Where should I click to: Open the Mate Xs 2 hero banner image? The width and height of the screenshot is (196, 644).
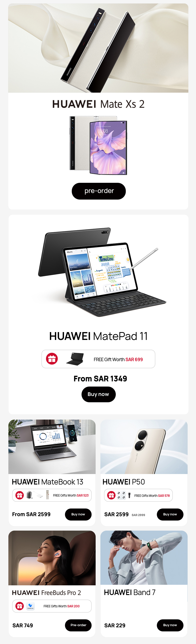click(x=98, y=48)
